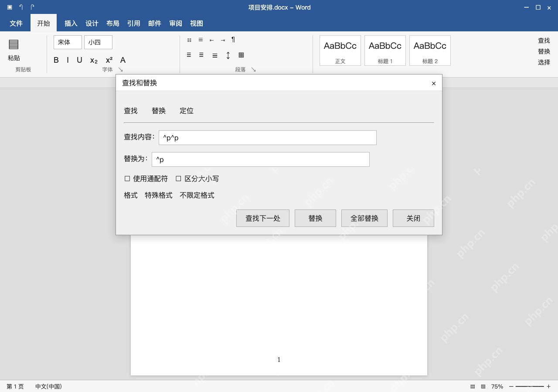Switch to print layout view icon
Screen dimensions: 558x392
point(473,386)
